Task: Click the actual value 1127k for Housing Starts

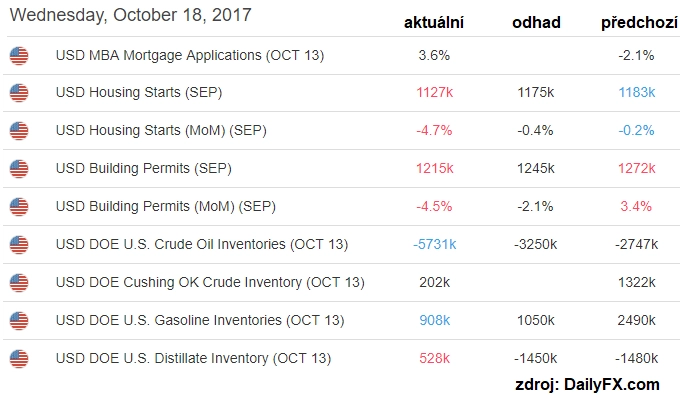Action: pyautogui.click(x=435, y=92)
